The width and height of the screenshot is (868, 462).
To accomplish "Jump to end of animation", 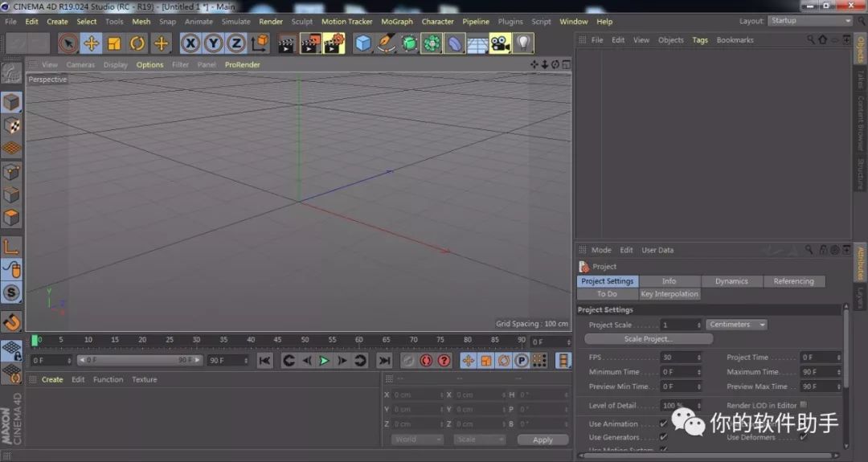I will (383, 361).
